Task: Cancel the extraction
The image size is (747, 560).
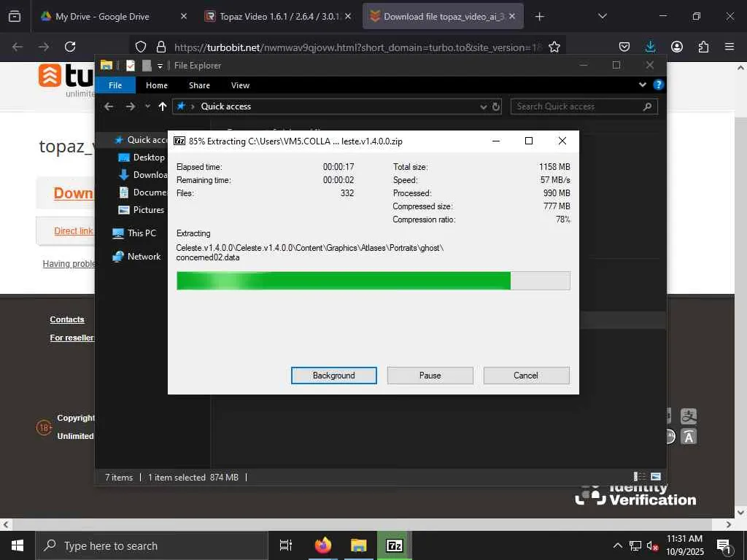Action: point(526,376)
